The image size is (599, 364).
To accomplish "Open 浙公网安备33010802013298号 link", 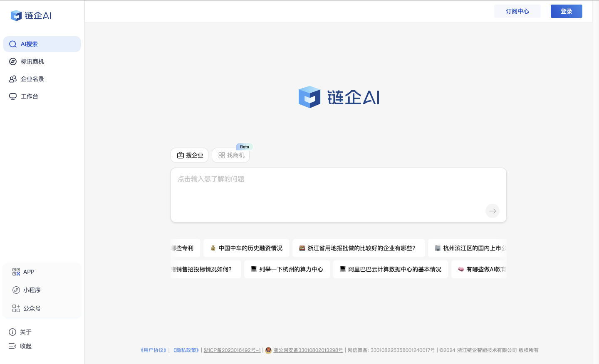I will (x=308, y=350).
